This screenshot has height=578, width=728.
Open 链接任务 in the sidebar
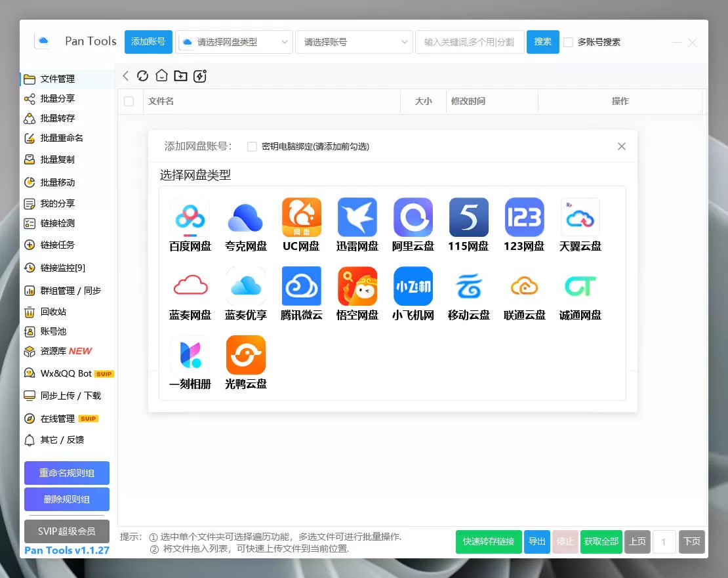coord(68,245)
